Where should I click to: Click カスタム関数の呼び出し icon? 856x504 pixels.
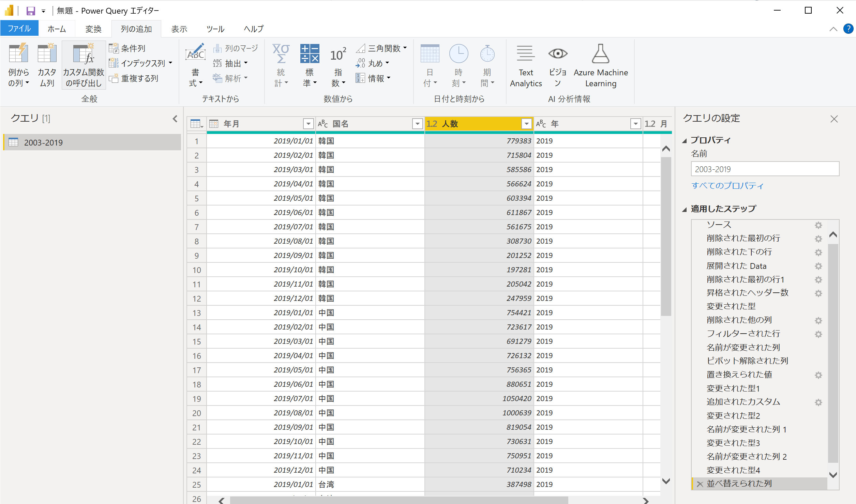(x=84, y=55)
